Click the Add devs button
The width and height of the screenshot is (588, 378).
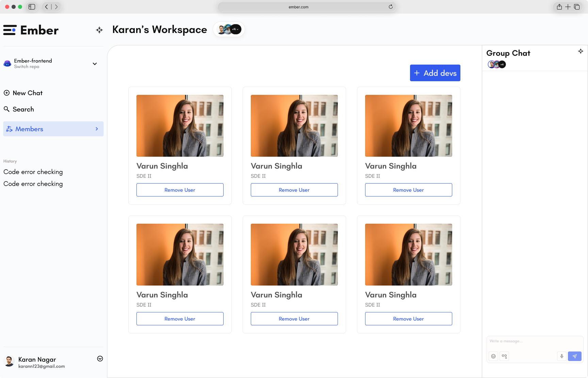(x=435, y=73)
